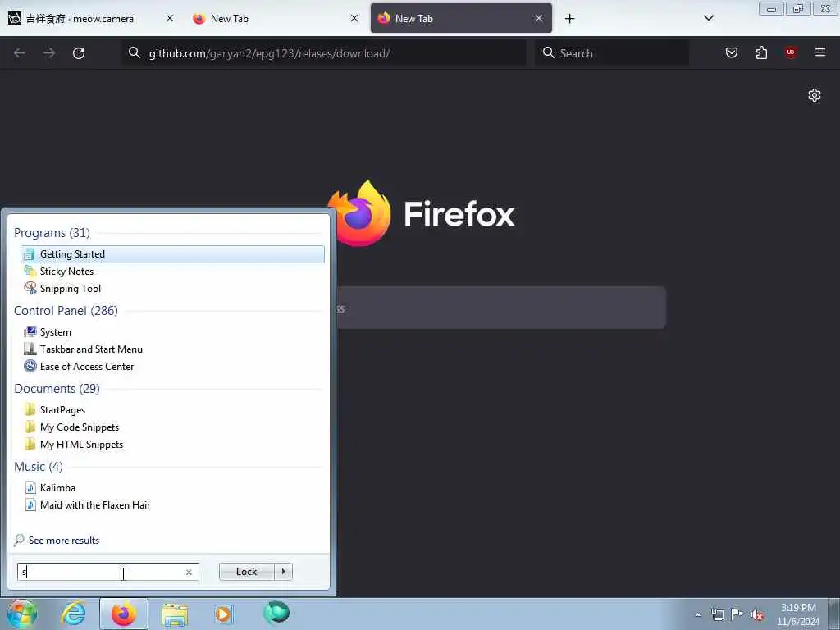
Task: Open the Firefox hamburger application menu
Action: pyautogui.click(x=819, y=52)
